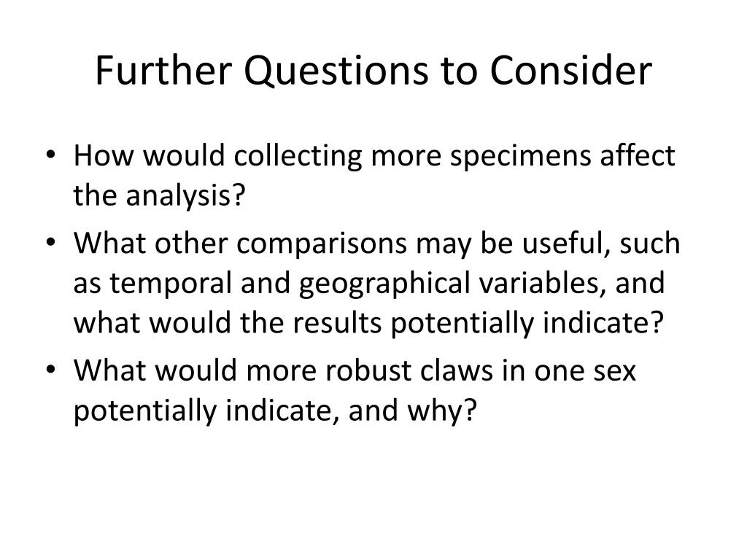Click the line "what would the results potentially indicate?"
The height and width of the screenshot is (560, 747).
click(x=368, y=323)
